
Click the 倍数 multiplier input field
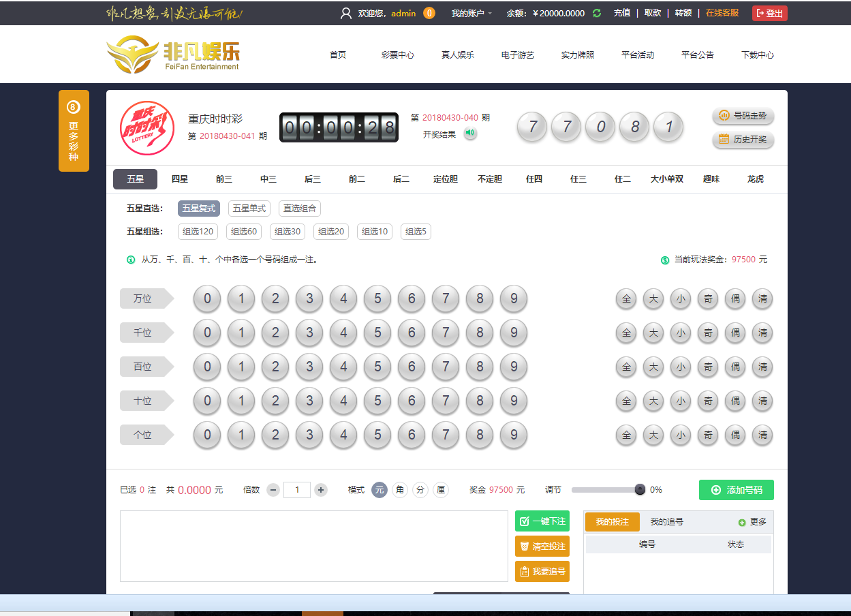[x=297, y=489]
